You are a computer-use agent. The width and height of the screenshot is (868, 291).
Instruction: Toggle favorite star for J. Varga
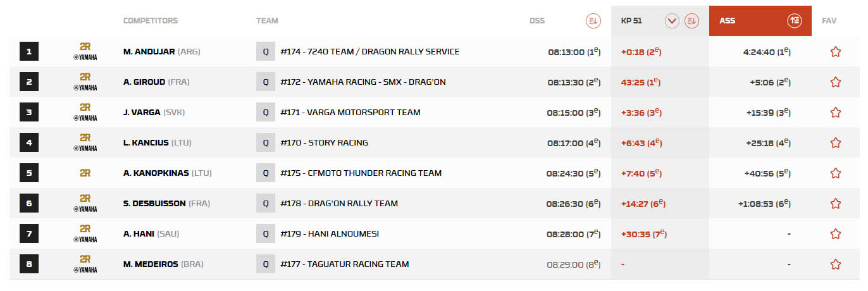[835, 113]
